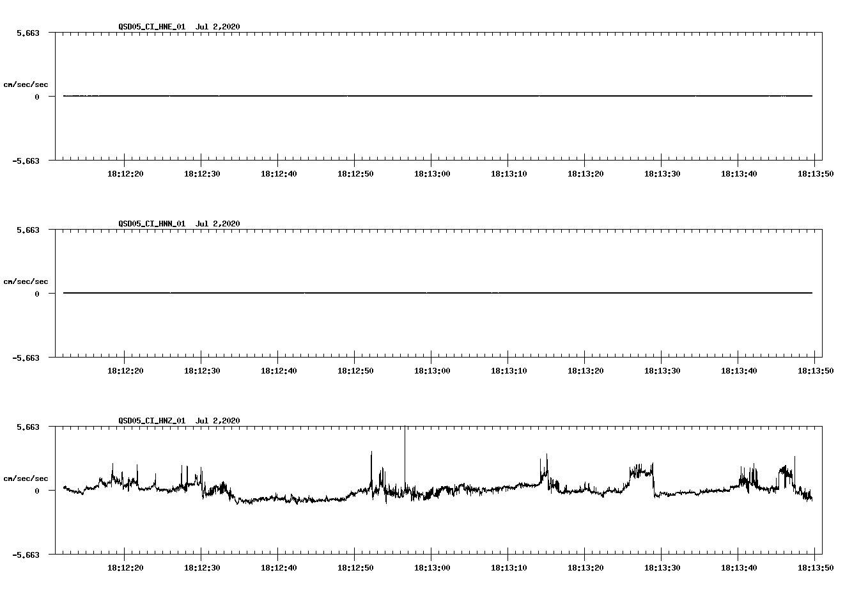Click the -5.663 label on HNZ plot

(x=26, y=555)
